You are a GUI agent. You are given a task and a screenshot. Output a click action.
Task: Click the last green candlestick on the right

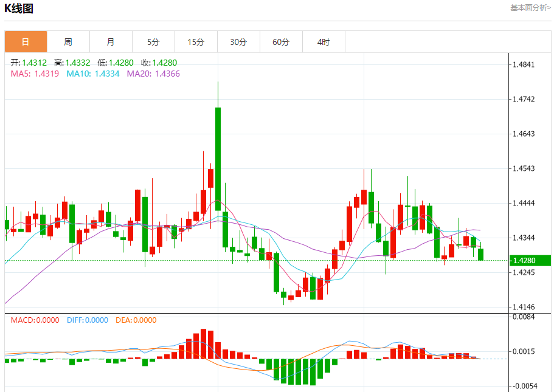coord(481,254)
